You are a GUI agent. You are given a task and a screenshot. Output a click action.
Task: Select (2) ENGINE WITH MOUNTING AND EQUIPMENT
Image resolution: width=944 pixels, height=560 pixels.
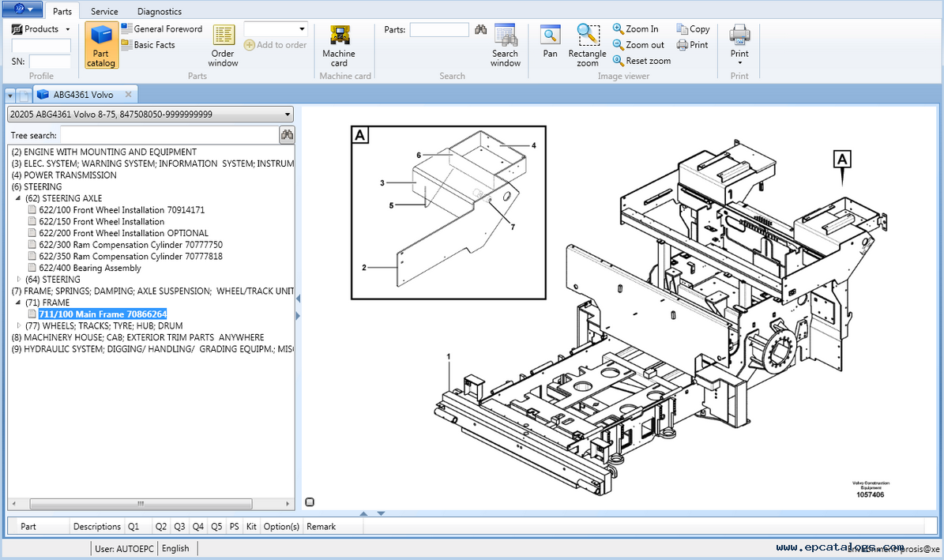[103, 152]
